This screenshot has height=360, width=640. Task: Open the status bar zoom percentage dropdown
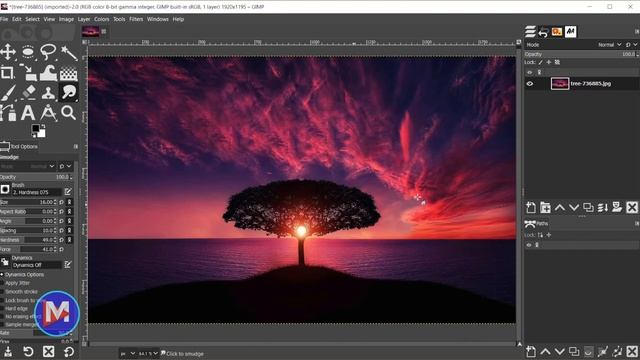pos(148,353)
